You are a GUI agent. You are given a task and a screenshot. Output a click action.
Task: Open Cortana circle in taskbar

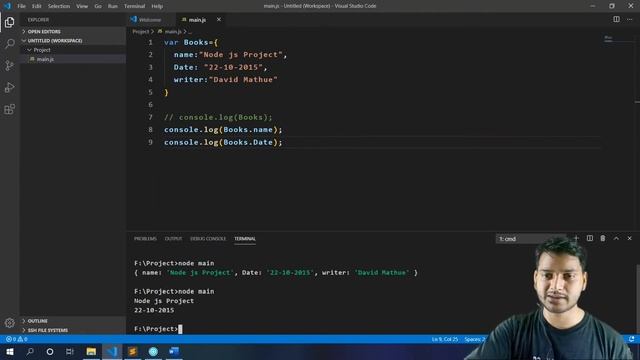point(50,351)
